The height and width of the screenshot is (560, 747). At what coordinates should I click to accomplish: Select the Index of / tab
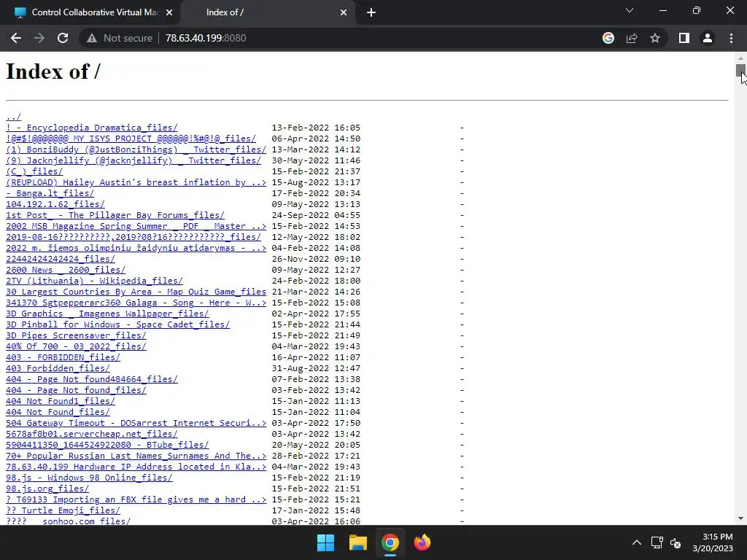pyautogui.click(x=267, y=12)
